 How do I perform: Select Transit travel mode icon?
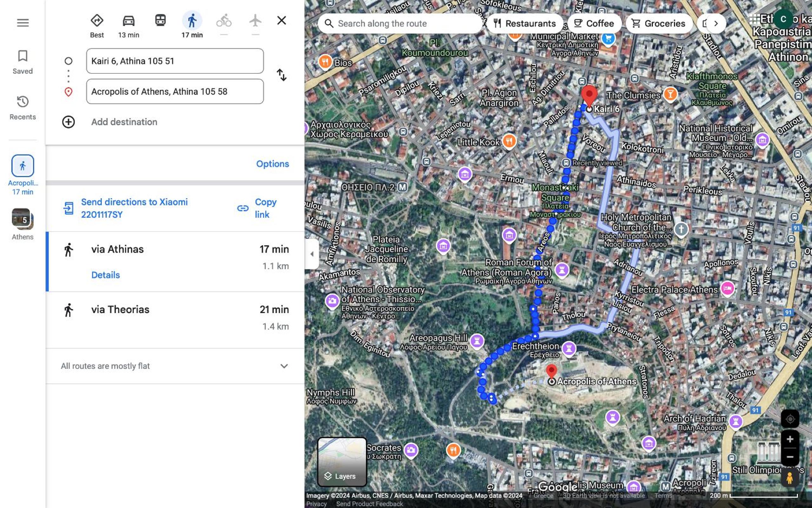point(161,21)
